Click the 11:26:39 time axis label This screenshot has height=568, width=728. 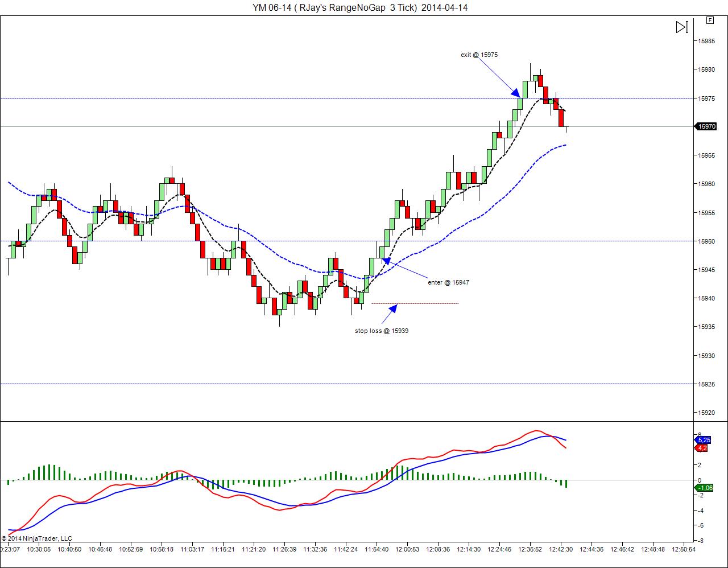(284, 550)
